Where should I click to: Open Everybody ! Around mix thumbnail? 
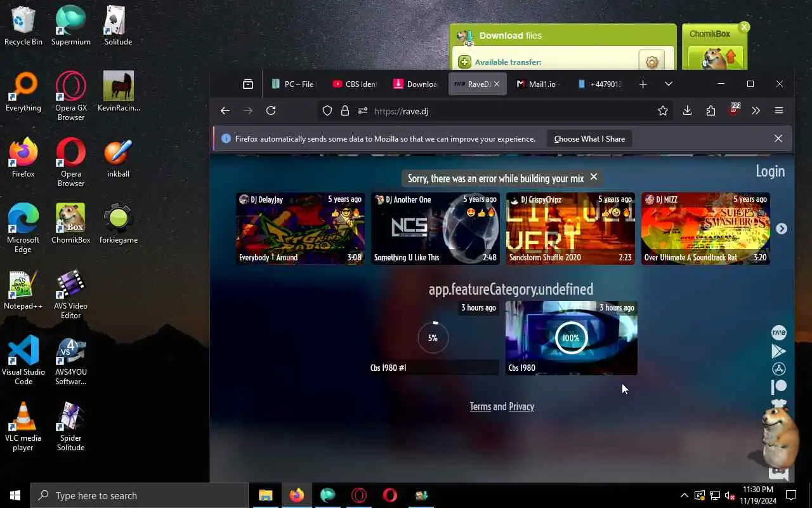pos(300,229)
